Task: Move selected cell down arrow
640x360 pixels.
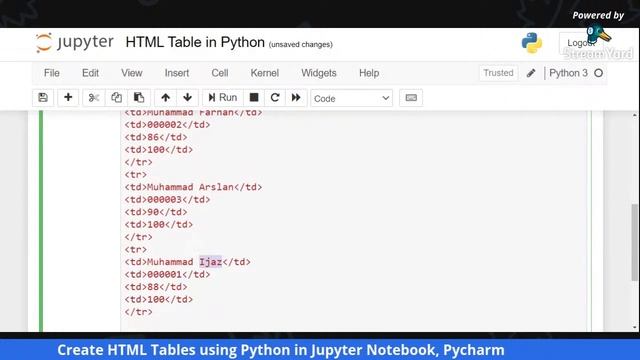Action: (188, 98)
